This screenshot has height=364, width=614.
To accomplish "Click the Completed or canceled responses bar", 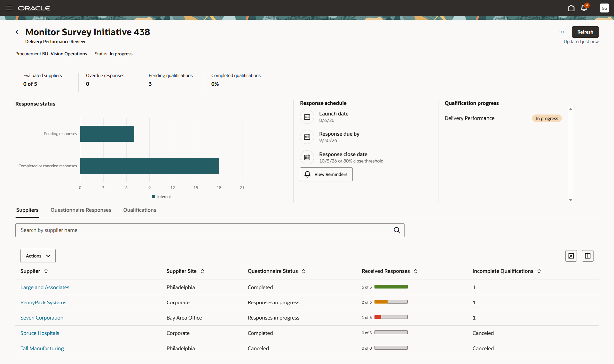I will (x=150, y=166).
